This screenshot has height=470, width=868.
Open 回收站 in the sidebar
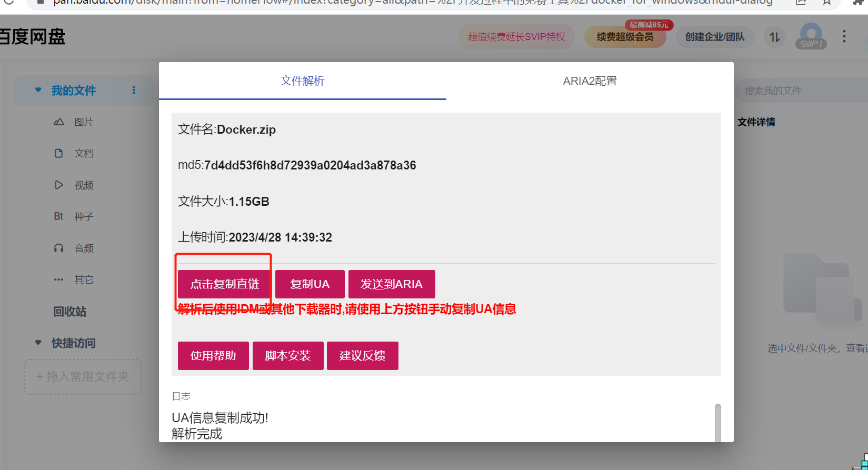[x=69, y=312]
